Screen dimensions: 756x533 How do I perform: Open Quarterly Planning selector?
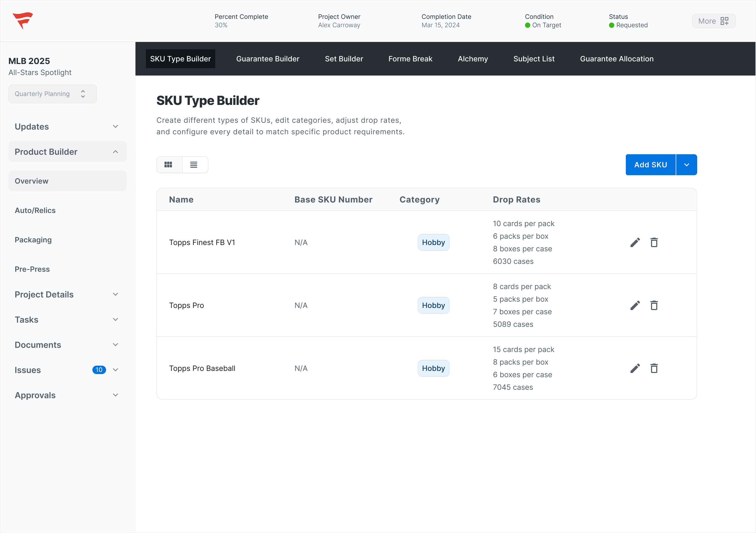point(53,94)
